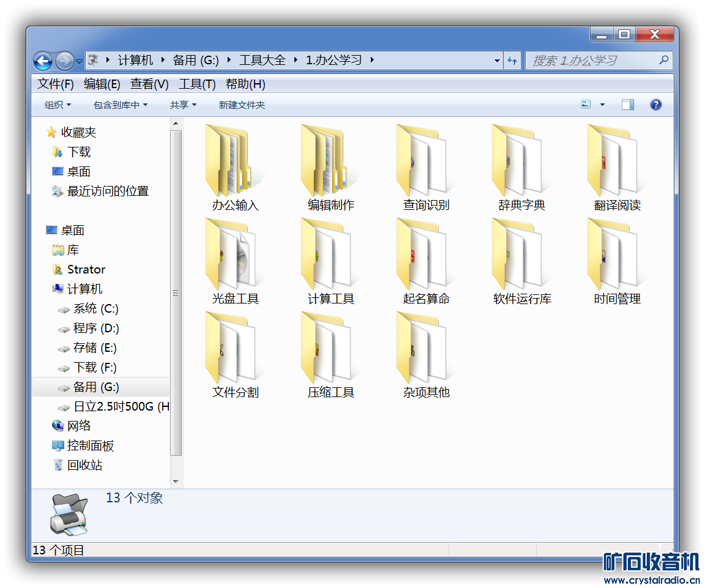Refresh the folder with the refresh icon
The image size is (705, 588).
tap(512, 60)
